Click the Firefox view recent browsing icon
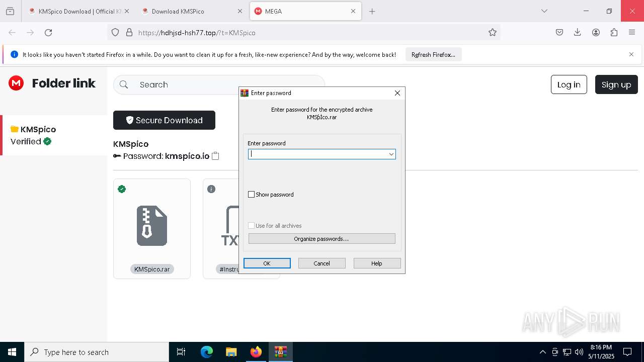Screen dimensions: 644x362 pyautogui.click(x=10, y=11)
